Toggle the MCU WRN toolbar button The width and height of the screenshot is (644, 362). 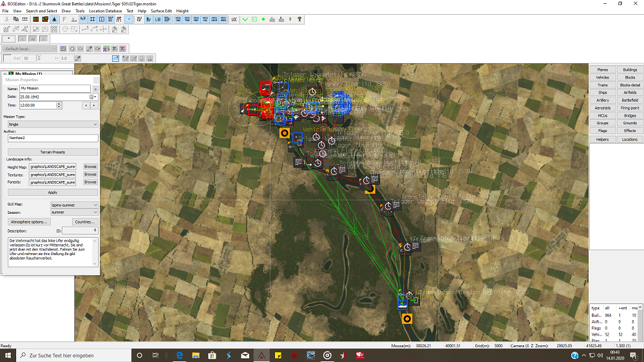[223, 19]
